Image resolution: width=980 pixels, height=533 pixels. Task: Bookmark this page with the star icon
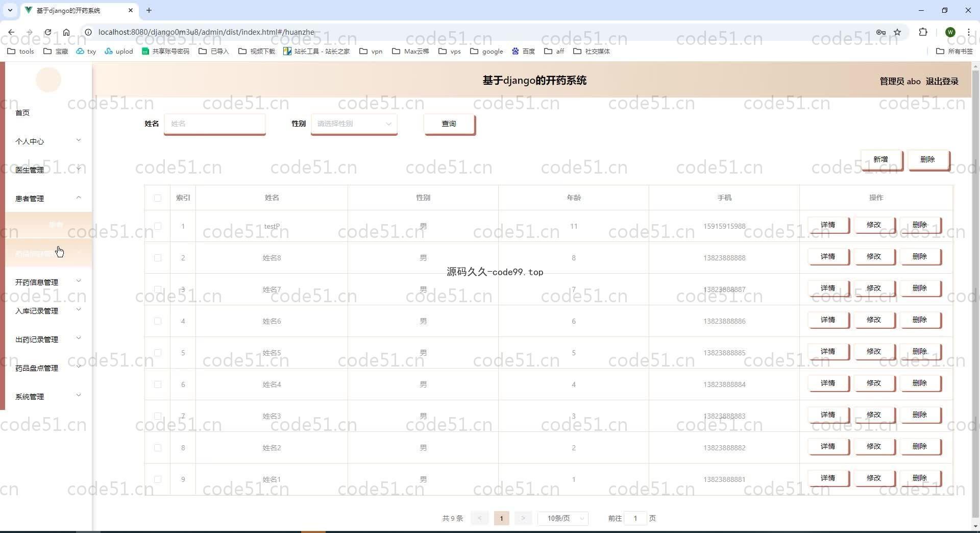[897, 32]
